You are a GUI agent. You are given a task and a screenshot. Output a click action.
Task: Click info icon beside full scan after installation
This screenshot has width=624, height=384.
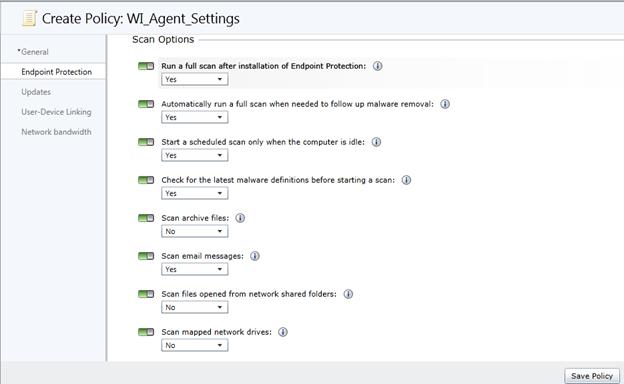[378, 66]
